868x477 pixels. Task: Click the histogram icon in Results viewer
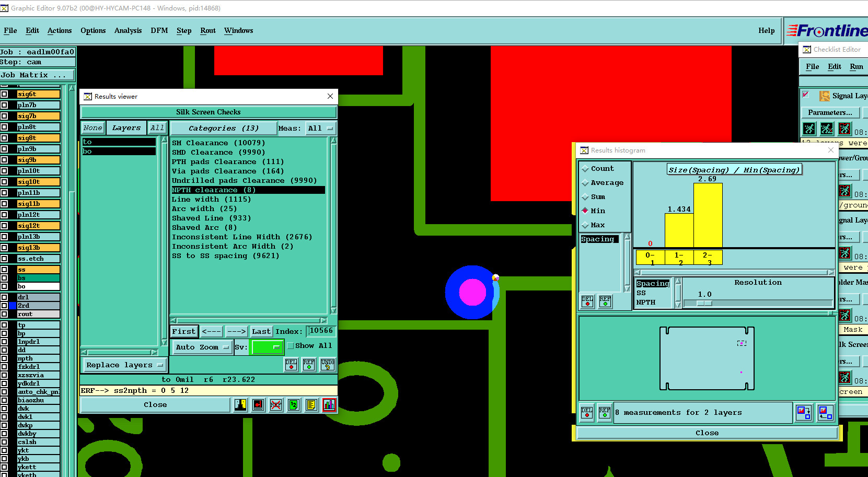coord(329,405)
